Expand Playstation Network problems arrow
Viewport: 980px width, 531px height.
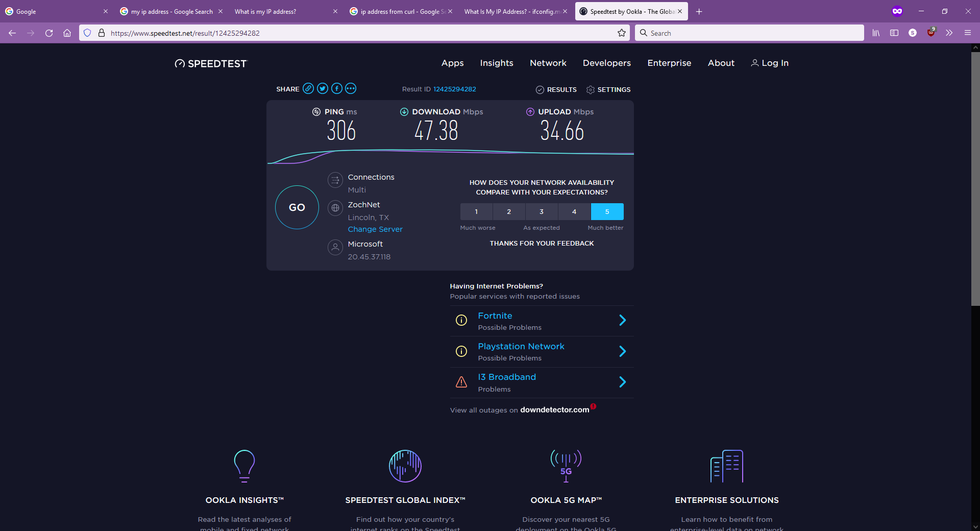622,351
